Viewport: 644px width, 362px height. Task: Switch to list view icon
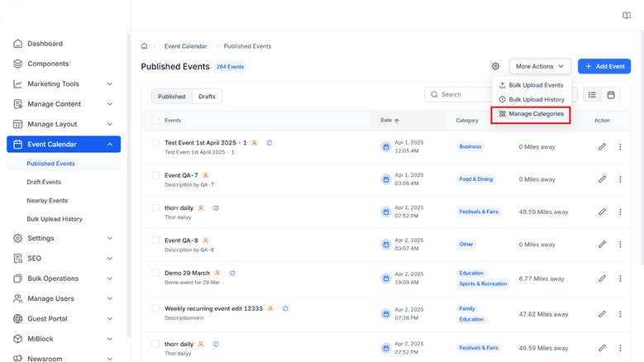coord(592,95)
